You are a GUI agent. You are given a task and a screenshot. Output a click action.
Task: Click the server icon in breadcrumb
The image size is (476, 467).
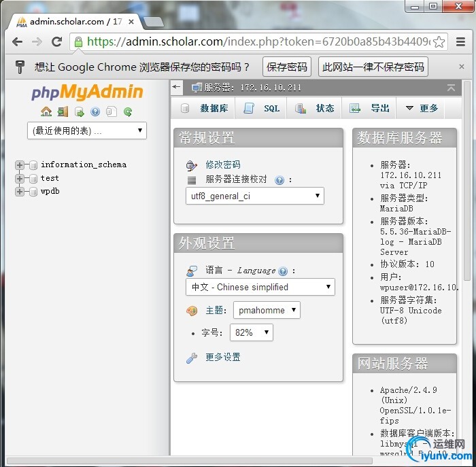click(x=197, y=88)
